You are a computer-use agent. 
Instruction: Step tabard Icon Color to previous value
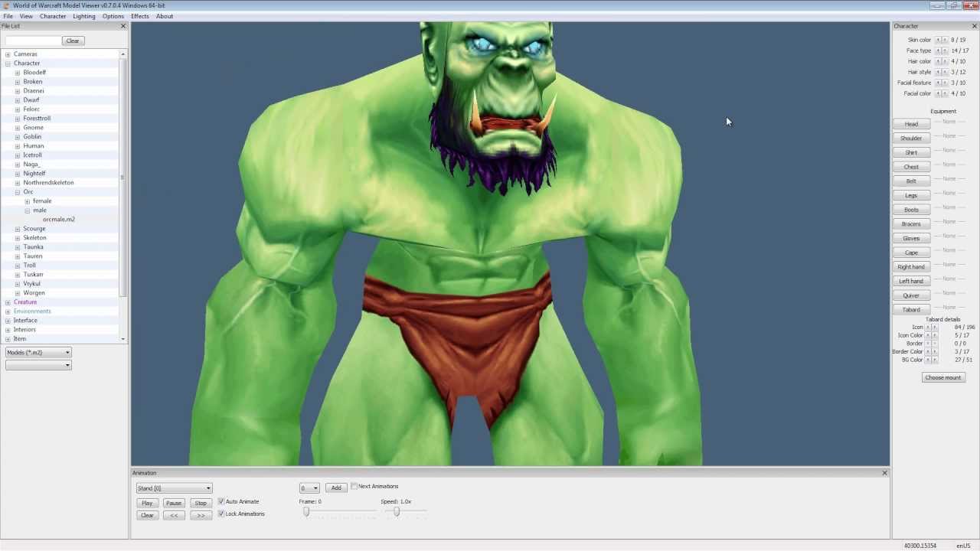point(928,335)
